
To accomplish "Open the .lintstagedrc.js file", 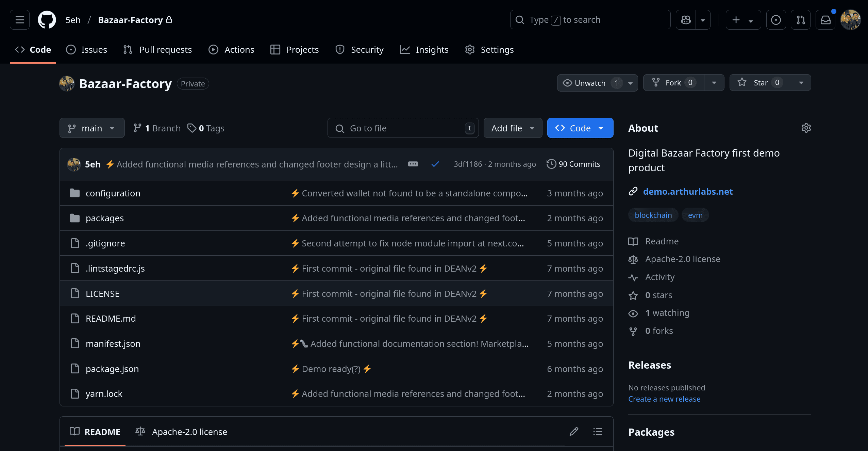I will click(115, 269).
